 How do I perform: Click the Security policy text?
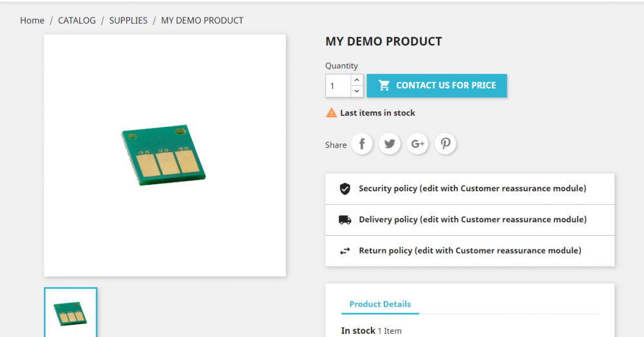coord(472,189)
